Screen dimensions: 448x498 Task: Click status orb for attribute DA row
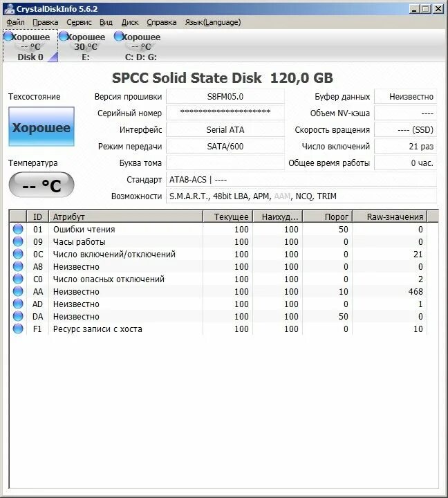pyautogui.click(x=18, y=316)
